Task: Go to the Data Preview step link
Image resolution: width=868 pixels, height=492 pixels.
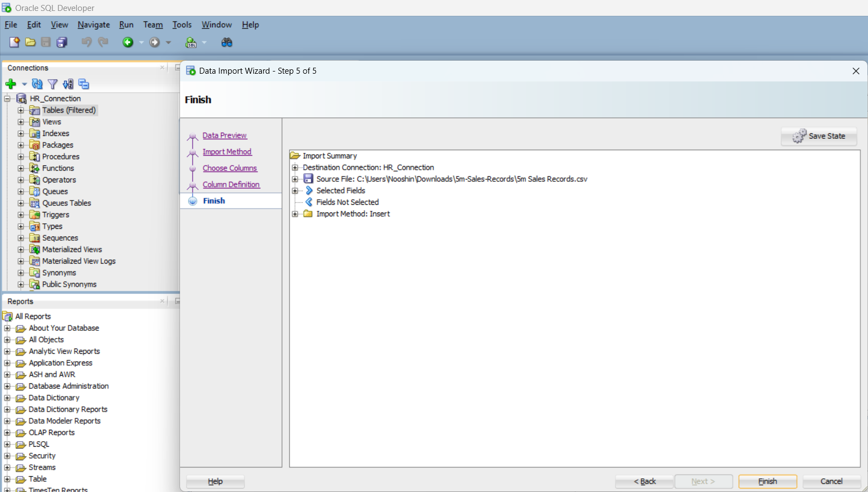Action: tap(225, 135)
